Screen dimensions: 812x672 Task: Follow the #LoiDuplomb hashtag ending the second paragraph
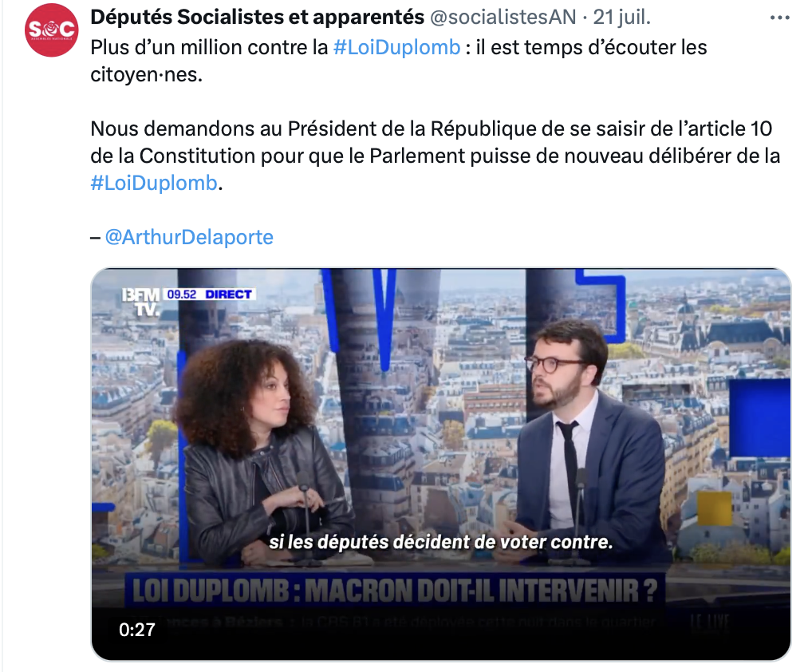154,183
